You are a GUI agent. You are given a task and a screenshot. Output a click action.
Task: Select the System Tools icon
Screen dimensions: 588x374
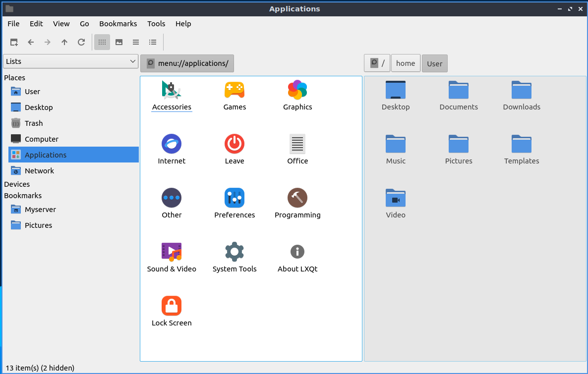pos(235,252)
